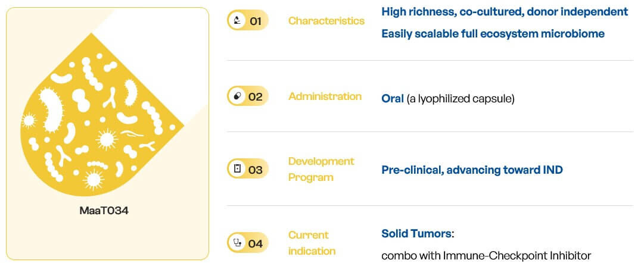Click the Solid Tumors heading
This screenshot has width=644, height=263.
pyautogui.click(x=418, y=233)
